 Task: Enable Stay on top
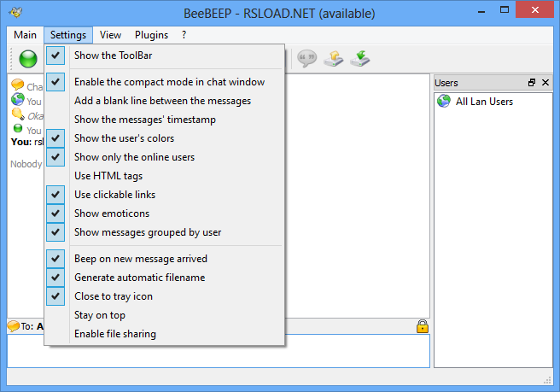click(164, 315)
